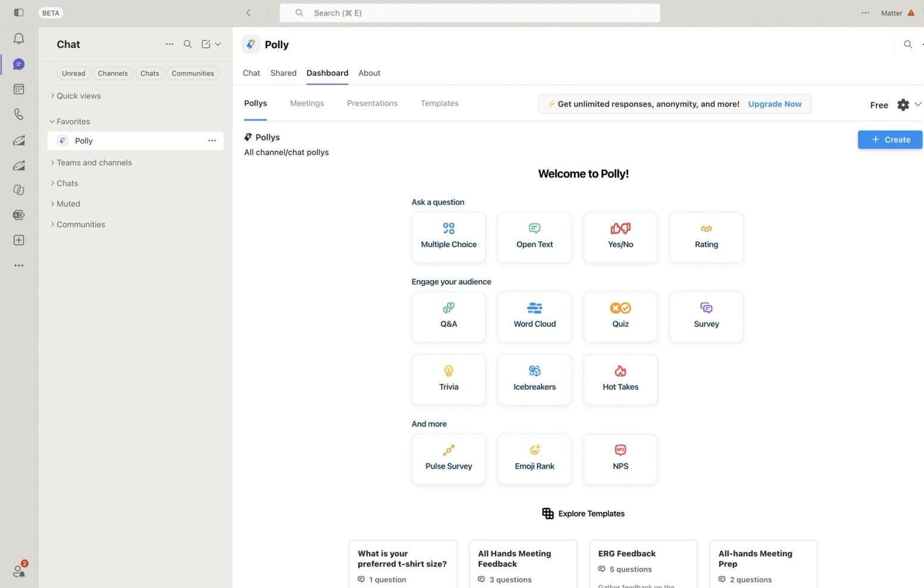924x588 pixels.
Task: Switch to Polly's Chat tab
Action: click(251, 73)
